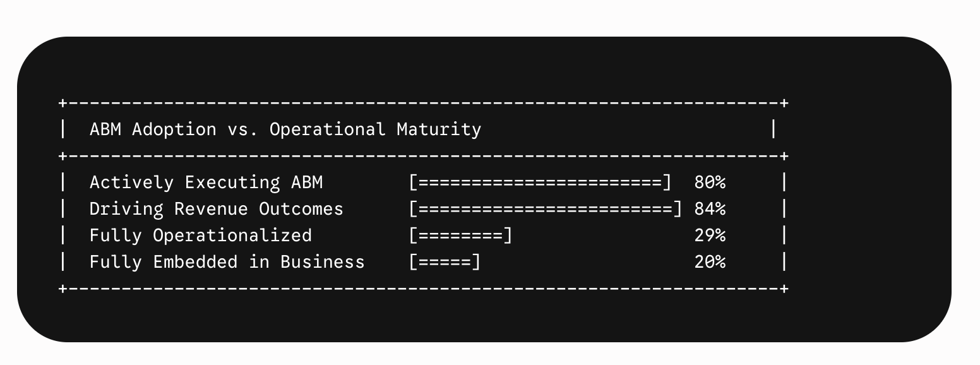The image size is (980, 365).
Task: Select the 'Driving Revenue Outcomes' label
Action: coord(217,209)
